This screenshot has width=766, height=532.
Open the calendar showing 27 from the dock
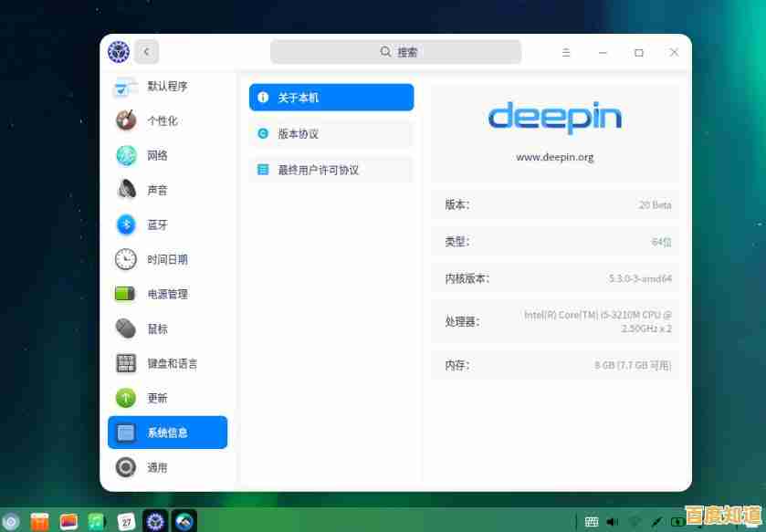point(125,521)
